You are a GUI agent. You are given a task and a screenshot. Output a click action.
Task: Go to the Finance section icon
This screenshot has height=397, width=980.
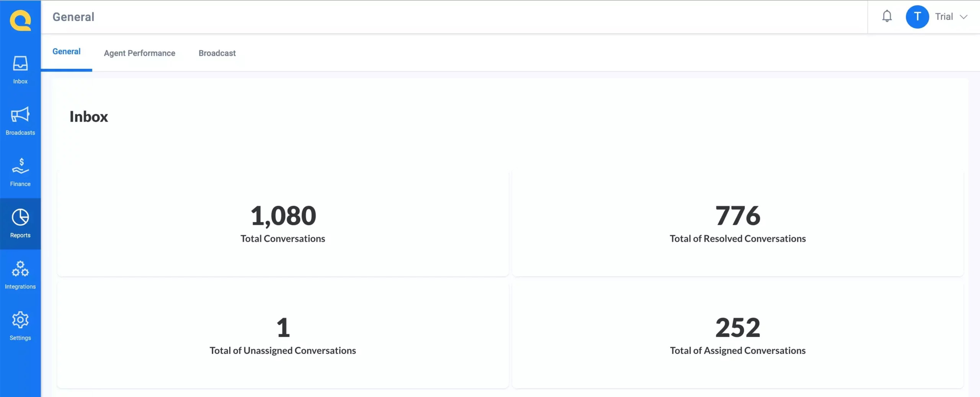point(20,166)
